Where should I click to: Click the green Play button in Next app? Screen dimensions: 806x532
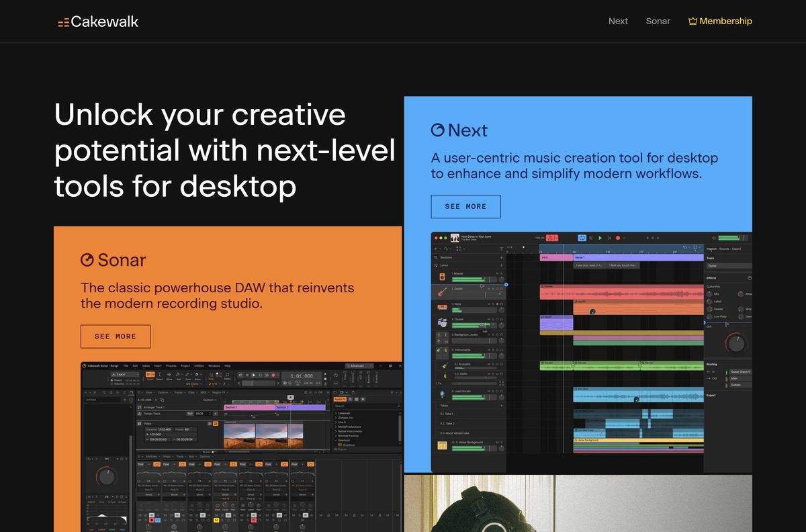[600, 238]
